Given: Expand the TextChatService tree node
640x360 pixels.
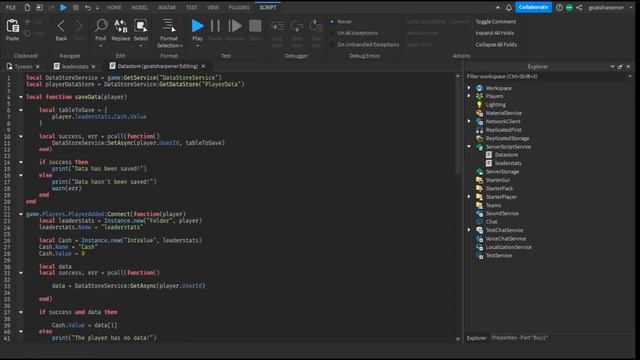Looking at the screenshot, I should (x=469, y=230).
